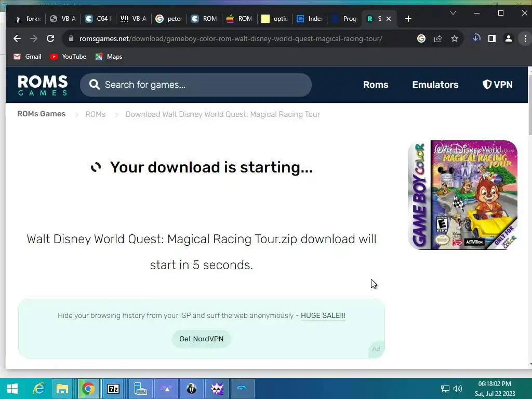Open the purple cat-mask taskbar icon
Viewport: 532px width, 399px height.
[x=217, y=389]
